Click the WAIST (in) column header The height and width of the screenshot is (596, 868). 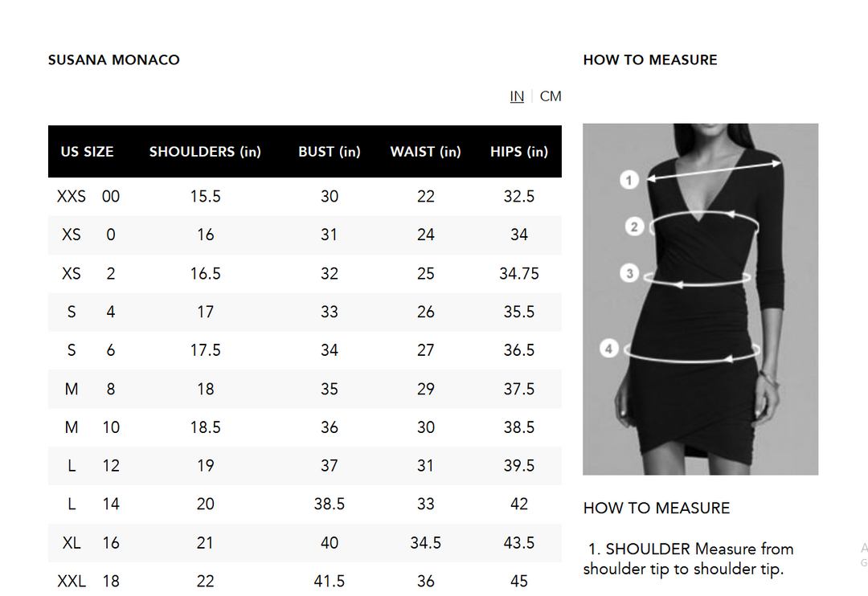coord(425,152)
